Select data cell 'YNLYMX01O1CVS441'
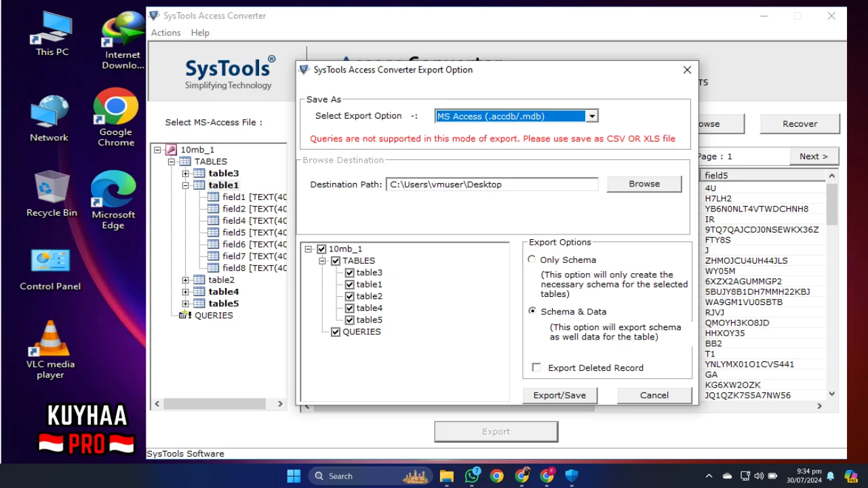The height and width of the screenshot is (488, 868). (749, 364)
